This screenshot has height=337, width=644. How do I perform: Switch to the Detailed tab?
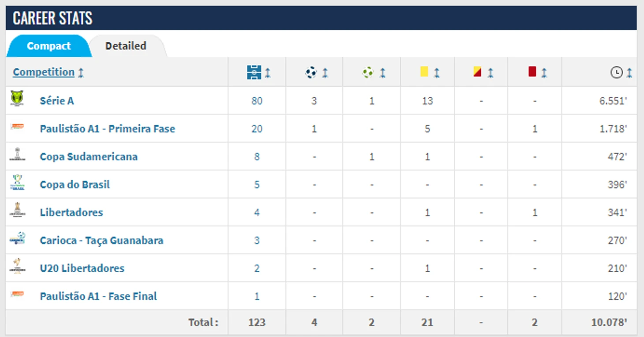(126, 46)
